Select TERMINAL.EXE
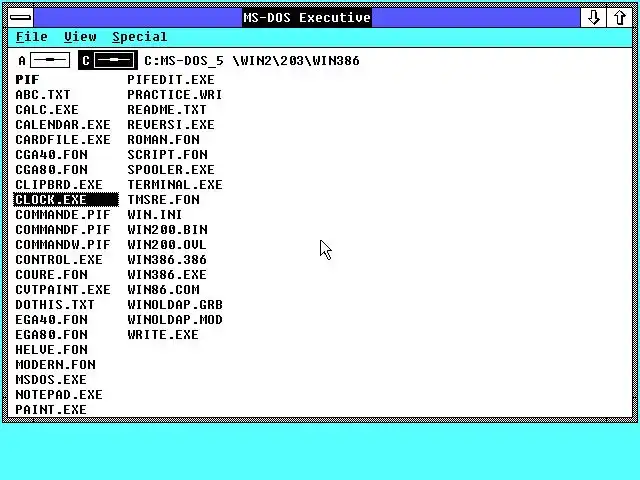 pos(175,184)
